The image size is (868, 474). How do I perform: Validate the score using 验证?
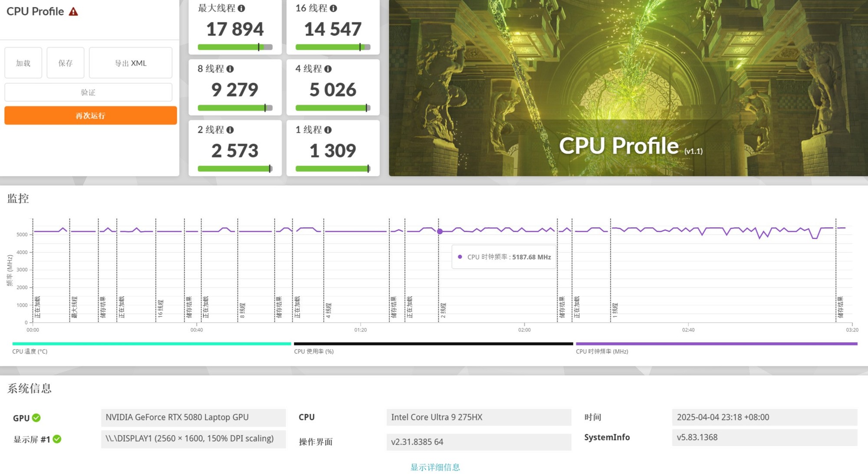pyautogui.click(x=88, y=92)
